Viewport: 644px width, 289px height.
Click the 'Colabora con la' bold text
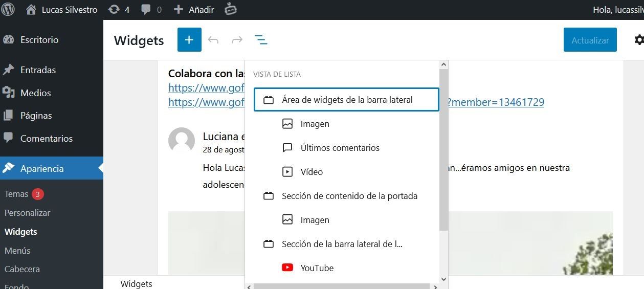(x=206, y=74)
